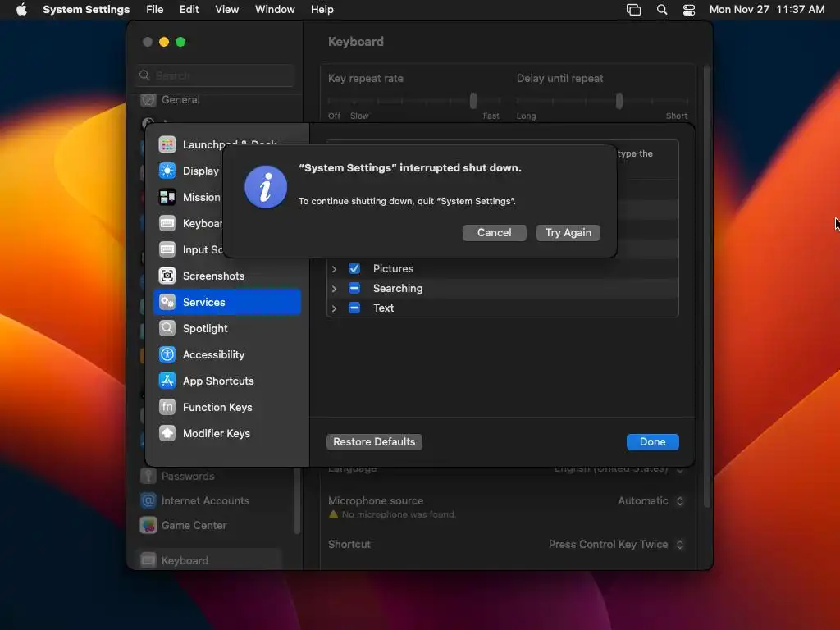This screenshot has height=630, width=840.
Task: Click Restore Defaults button
Action: coord(374,442)
